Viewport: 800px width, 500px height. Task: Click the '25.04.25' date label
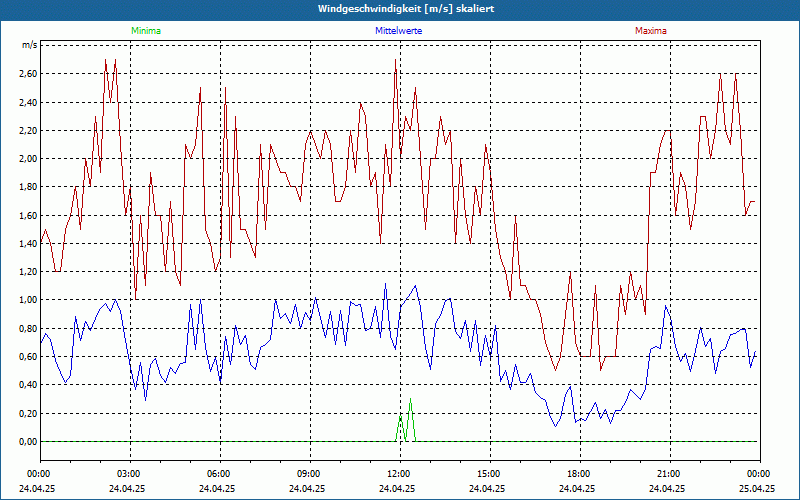757,488
